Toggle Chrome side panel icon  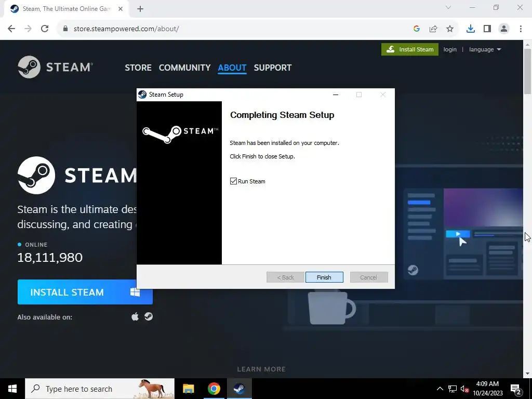pyautogui.click(x=487, y=29)
